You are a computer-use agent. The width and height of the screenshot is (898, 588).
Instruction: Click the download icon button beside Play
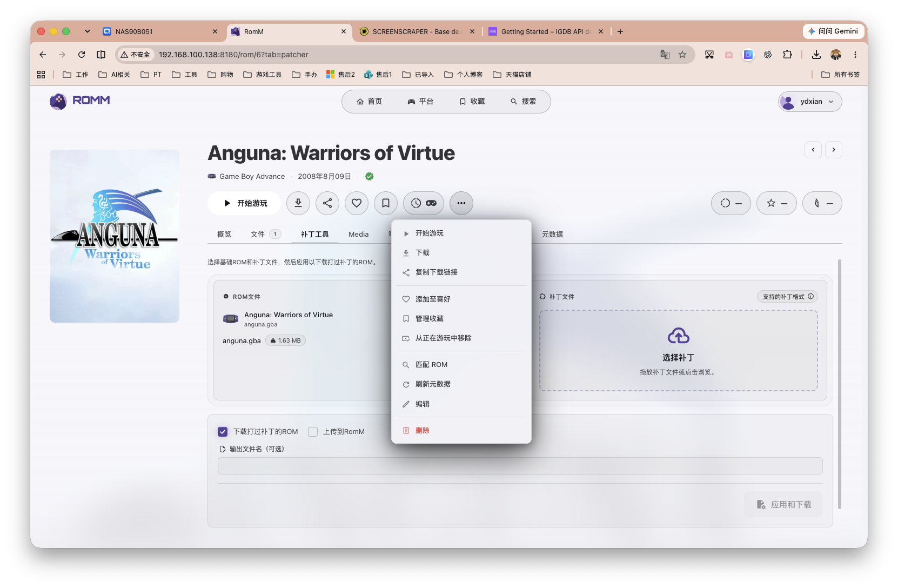tap(298, 203)
